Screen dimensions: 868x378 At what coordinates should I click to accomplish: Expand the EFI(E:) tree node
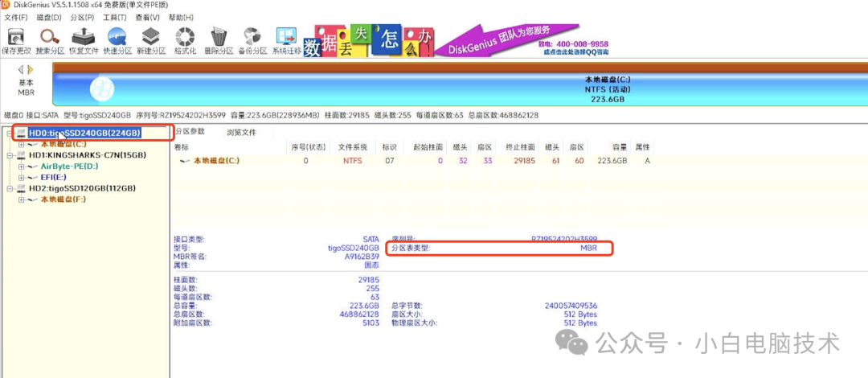pos(21,178)
